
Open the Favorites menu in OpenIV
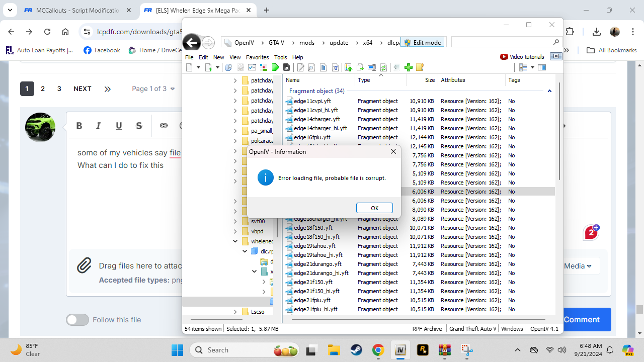pos(257,57)
